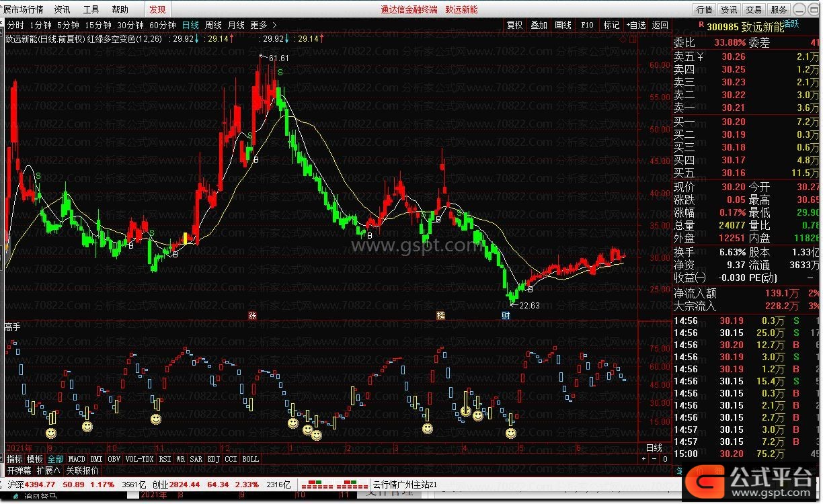This screenshot has width=823, height=504.
Task: Select the 月线 monthly chart period
Action: click(236, 25)
